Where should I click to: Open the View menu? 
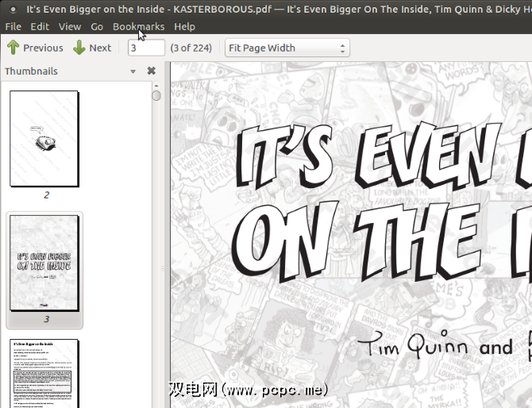[70, 26]
